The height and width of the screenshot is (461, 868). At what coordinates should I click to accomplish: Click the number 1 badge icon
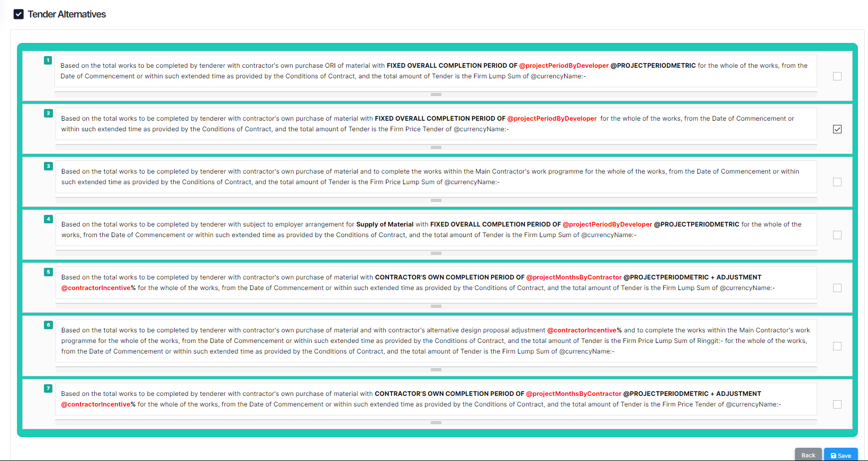pos(48,60)
